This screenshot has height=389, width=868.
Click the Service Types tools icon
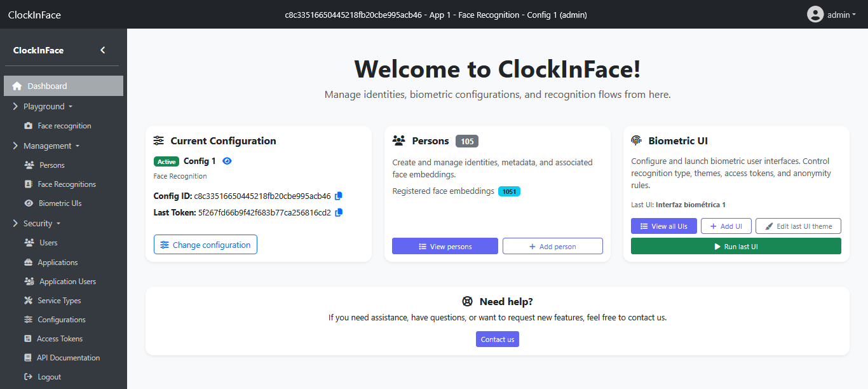tap(28, 301)
